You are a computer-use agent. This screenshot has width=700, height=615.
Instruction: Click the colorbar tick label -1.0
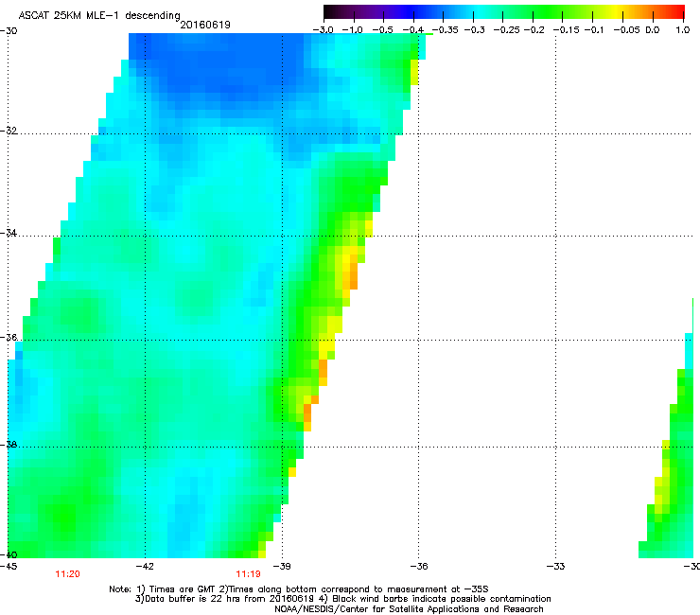coord(352,30)
